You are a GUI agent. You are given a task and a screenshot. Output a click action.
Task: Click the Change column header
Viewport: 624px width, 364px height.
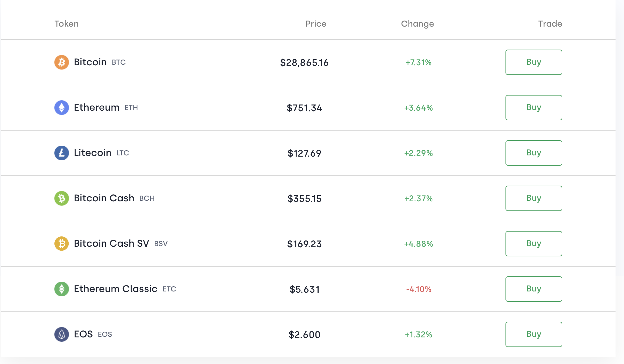tap(417, 24)
